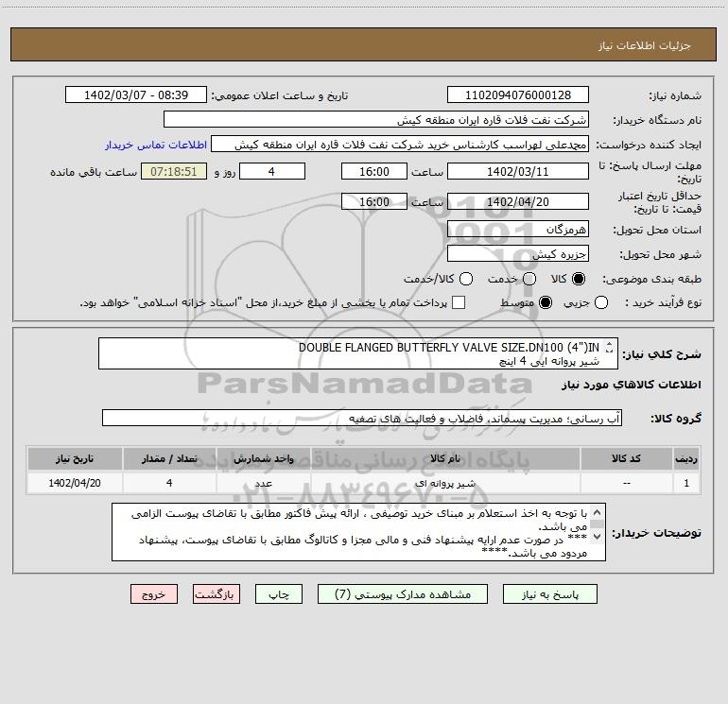Image resolution: width=728 pixels, height=704 pixels.
Task: Open مشاهده مدارک پیوستی (7) button
Action: 403,594
